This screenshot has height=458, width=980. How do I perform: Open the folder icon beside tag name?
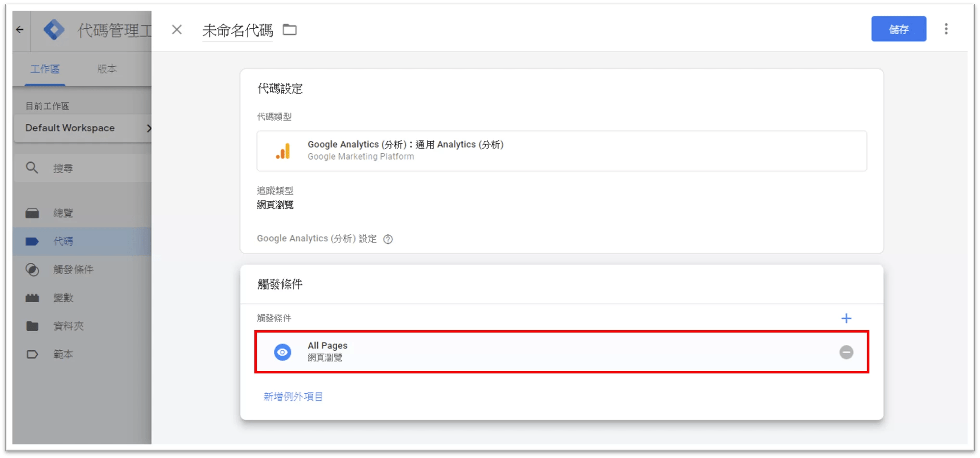(289, 30)
